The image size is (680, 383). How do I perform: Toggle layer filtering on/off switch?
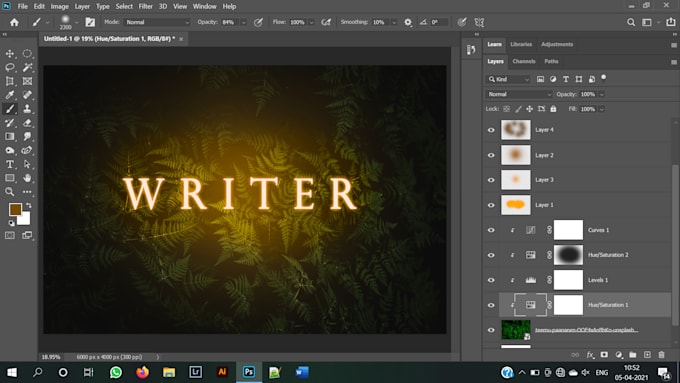[x=603, y=78]
